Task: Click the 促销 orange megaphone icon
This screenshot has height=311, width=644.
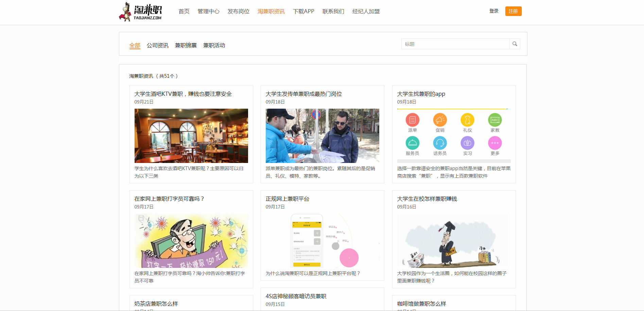Action: [x=440, y=120]
